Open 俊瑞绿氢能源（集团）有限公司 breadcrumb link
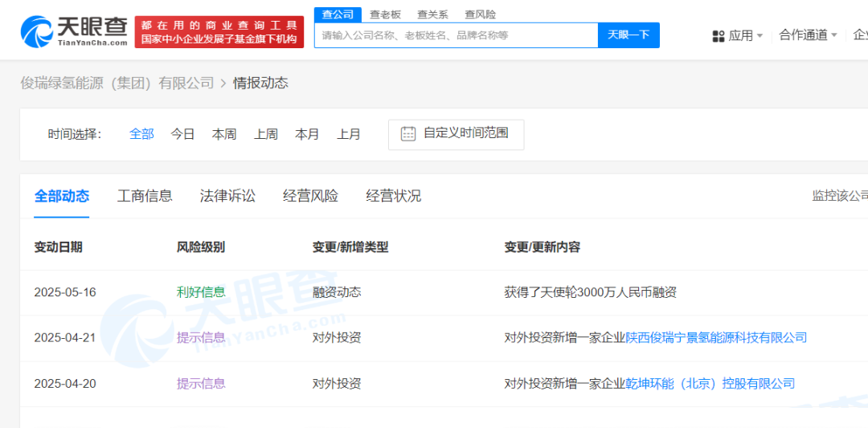The height and width of the screenshot is (428, 868). (x=117, y=84)
